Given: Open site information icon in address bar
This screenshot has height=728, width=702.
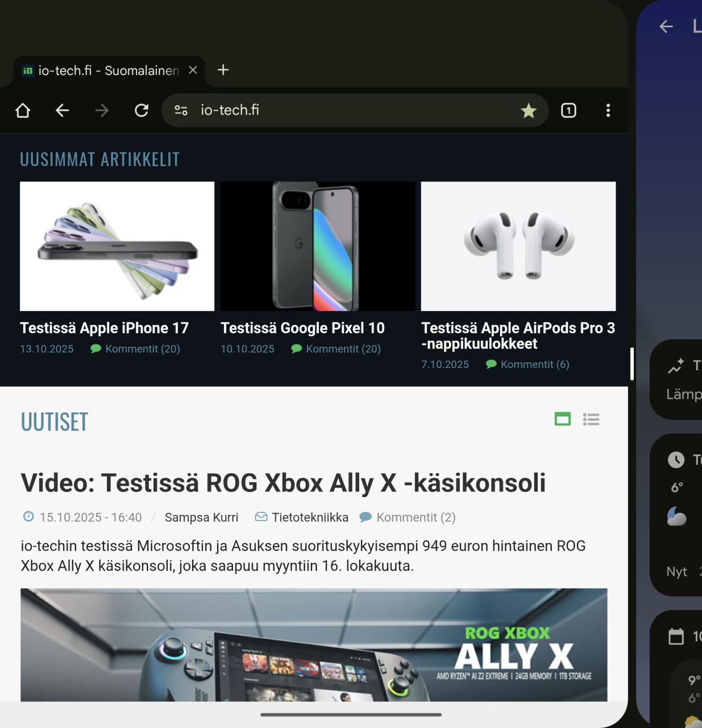Looking at the screenshot, I should click(181, 110).
